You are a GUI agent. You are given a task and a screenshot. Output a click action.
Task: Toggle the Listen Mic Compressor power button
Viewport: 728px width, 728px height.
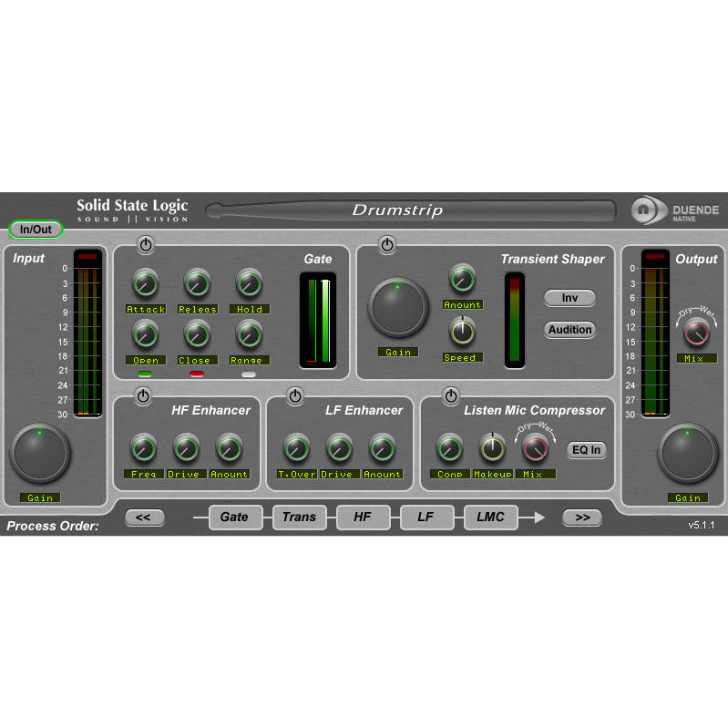(x=450, y=395)
